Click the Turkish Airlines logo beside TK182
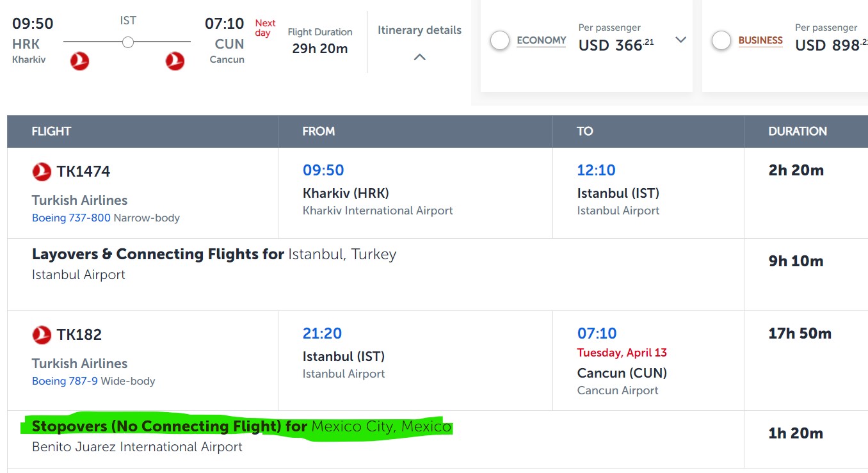The width and height of the screenshot is (868, 473). click(x=42, y=335)
